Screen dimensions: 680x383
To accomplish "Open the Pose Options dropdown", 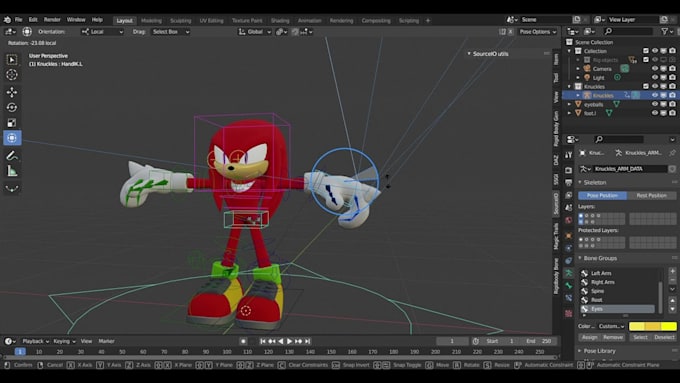I will click(x=538, y=32).
